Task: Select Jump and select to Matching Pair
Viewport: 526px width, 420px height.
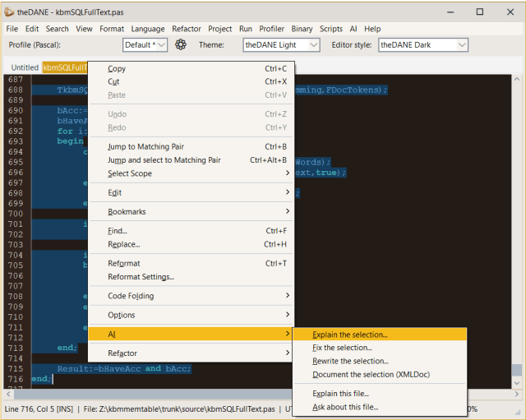Action: (x=191, y=160)
